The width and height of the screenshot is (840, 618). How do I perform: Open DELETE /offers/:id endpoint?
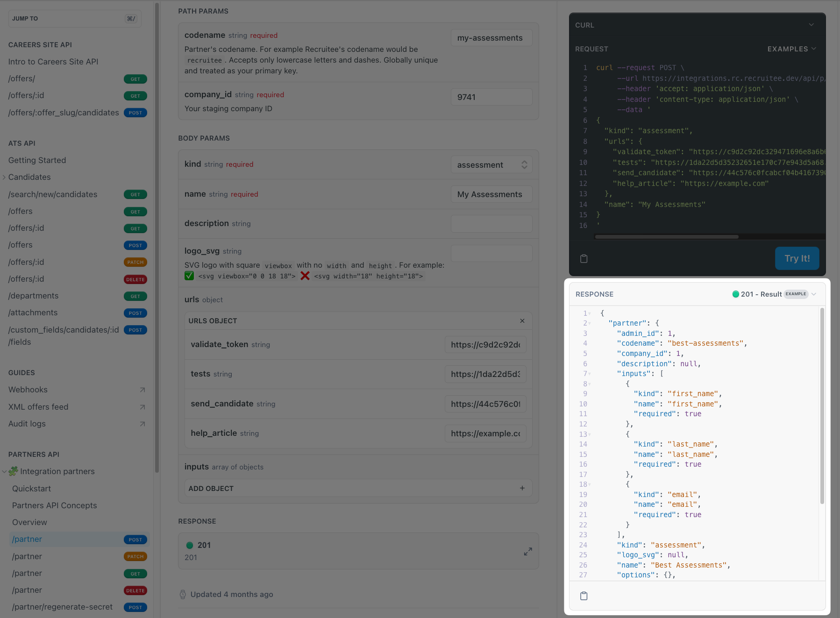(78, 279)
